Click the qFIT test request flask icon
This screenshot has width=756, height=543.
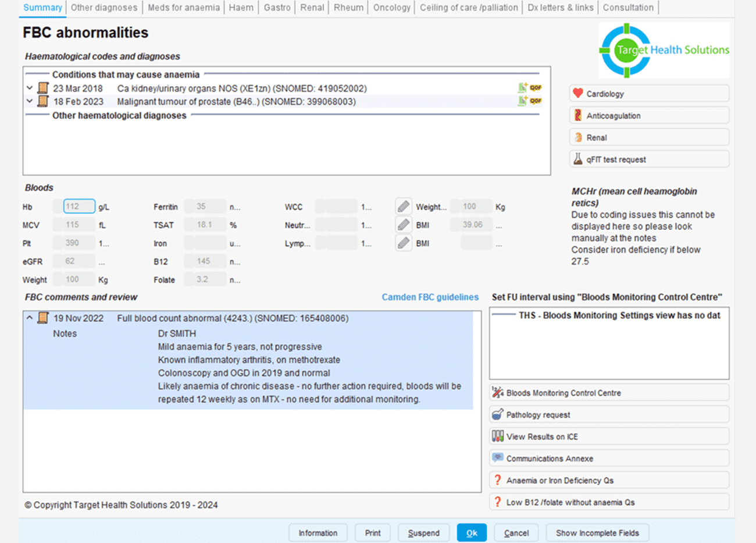pos(577,159)
